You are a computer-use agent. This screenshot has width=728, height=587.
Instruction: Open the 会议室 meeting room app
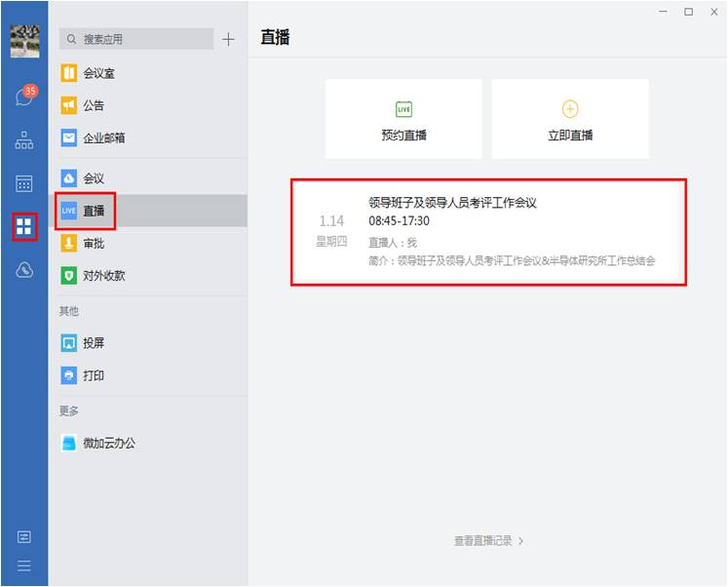pyautogui.click(x=97, y=73)
